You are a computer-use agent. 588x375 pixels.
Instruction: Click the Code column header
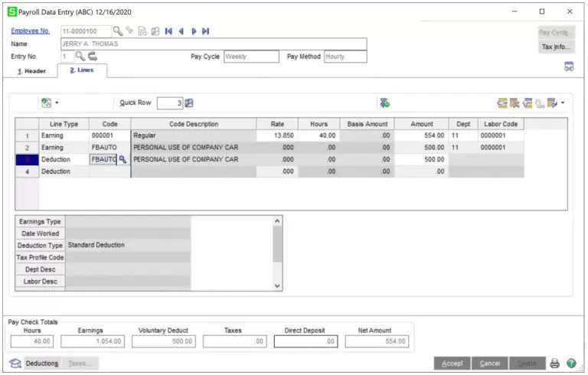coord(110,124)
